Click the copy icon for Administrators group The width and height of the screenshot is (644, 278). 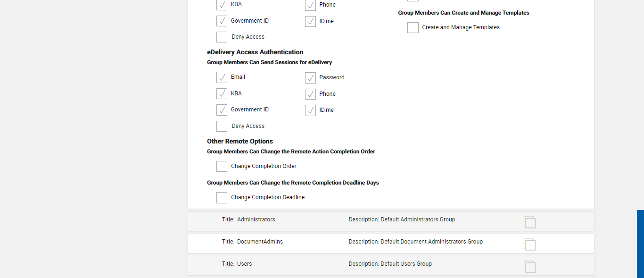(x=529, y=222)
